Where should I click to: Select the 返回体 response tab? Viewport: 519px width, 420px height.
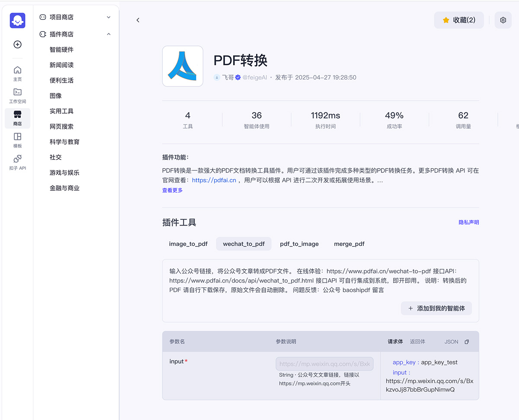click(417, 341)
